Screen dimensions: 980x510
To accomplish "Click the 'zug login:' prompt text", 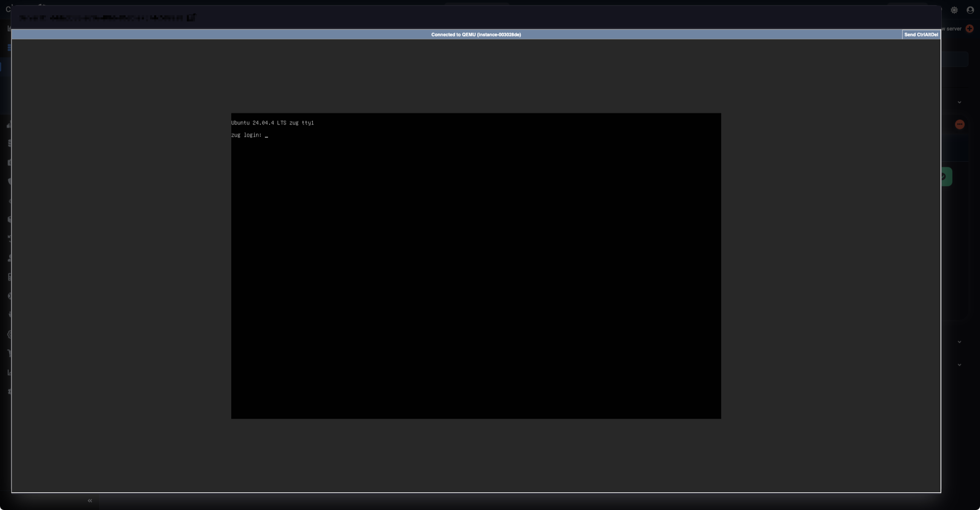I will [247, 135].
